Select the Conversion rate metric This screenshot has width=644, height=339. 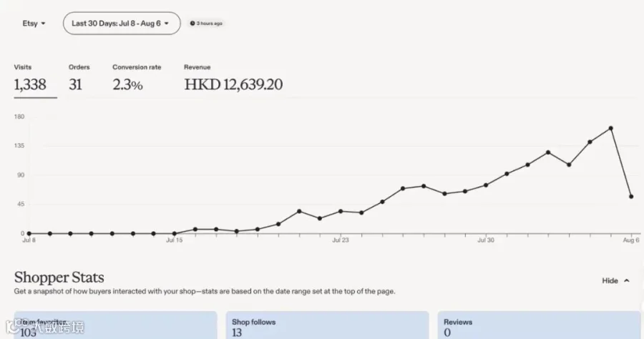137,78
